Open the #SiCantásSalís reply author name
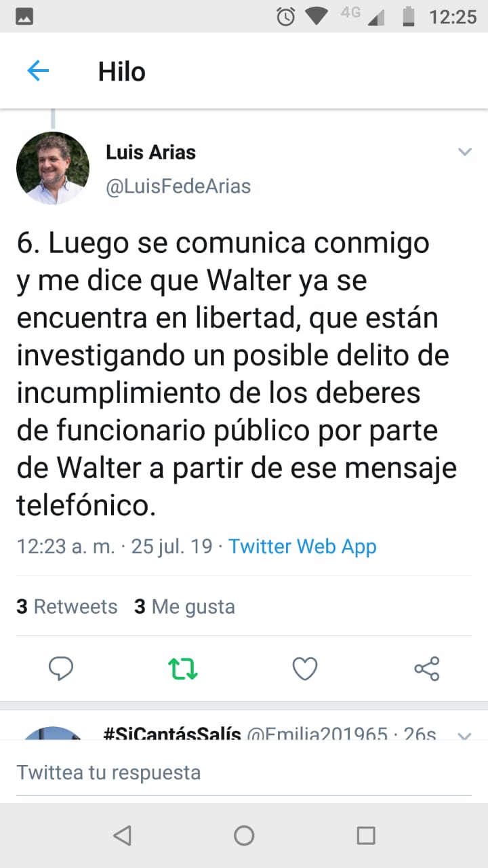The height and width of the screenshot is (868, 488). coord(172,734)
